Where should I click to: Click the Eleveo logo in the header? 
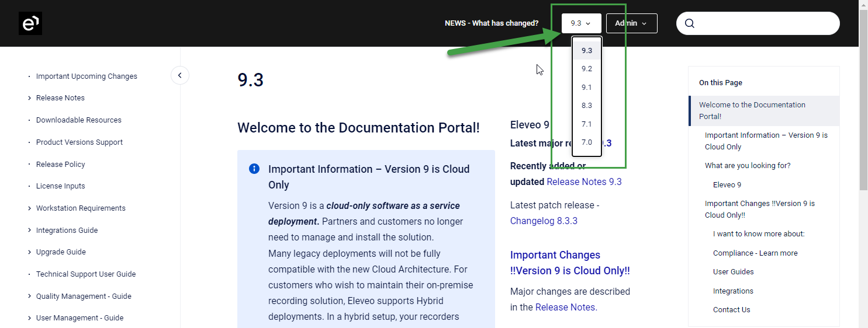(30, 23)
